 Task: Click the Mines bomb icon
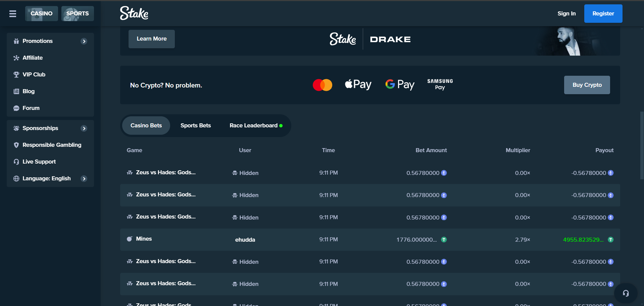[x=130, y=239]
